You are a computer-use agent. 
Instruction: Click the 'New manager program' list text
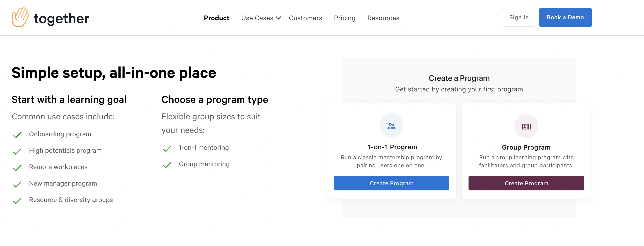point(63,183)
